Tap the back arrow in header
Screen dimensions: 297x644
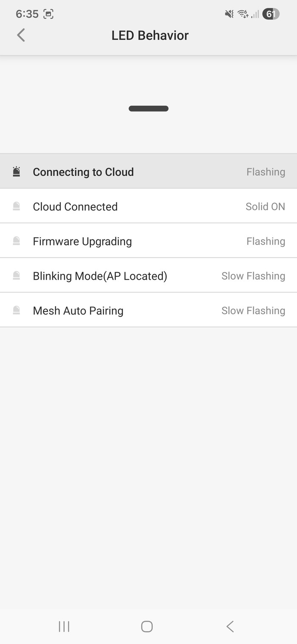click(21, 35)
